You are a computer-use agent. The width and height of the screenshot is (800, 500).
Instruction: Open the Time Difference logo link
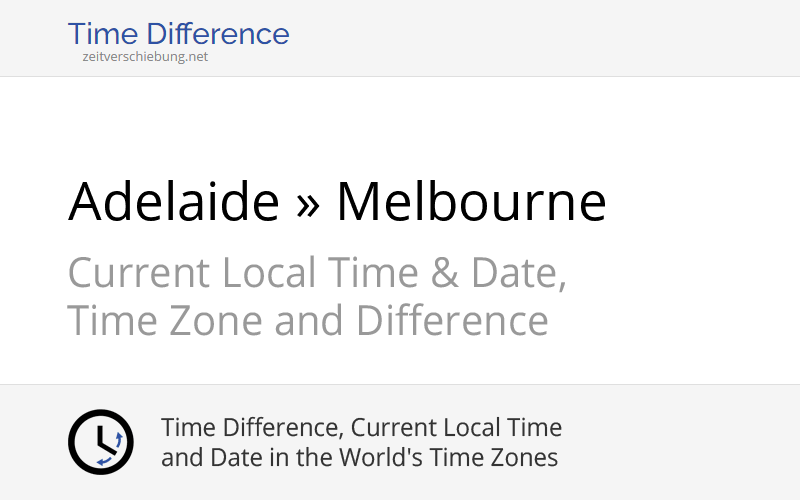pyautogui.click(x=178, y=34)
